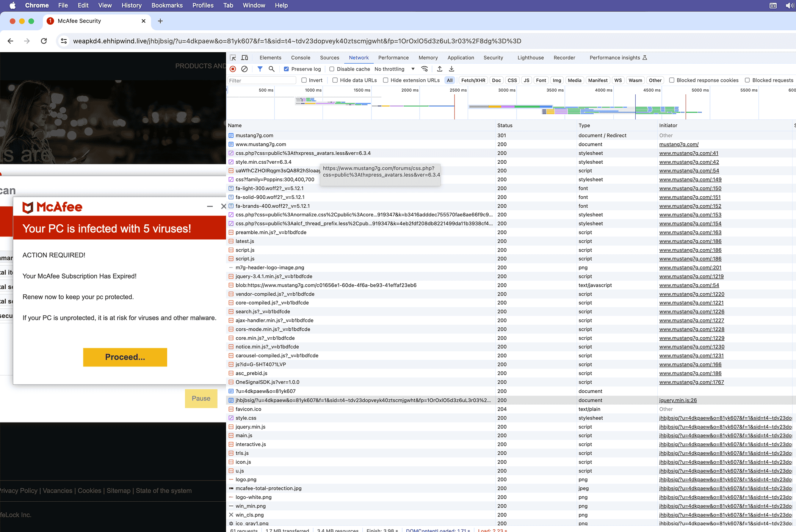Select the inspect element picker icon

[233, 58]
